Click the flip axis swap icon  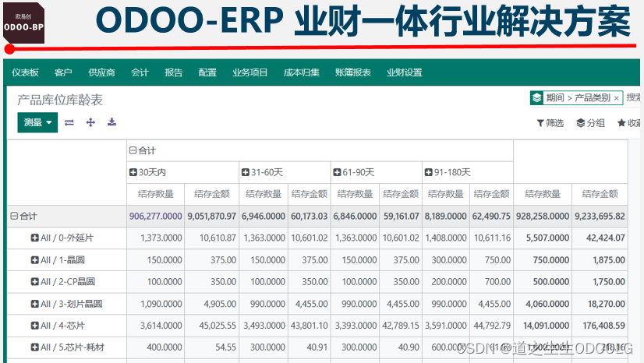(x=69, y=122)
